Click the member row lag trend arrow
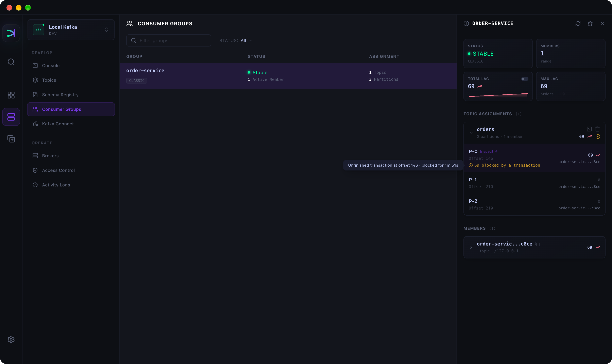 (x=598, y=247)
